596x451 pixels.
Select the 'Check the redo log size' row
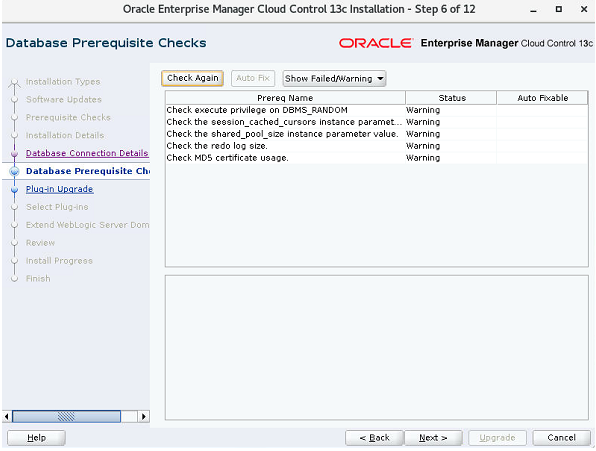pos(376,146)
